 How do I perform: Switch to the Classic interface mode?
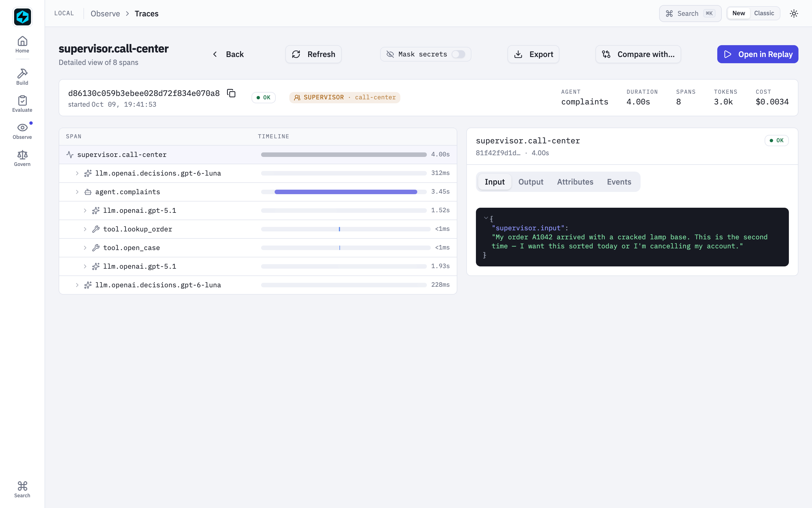tap(764, 13)
